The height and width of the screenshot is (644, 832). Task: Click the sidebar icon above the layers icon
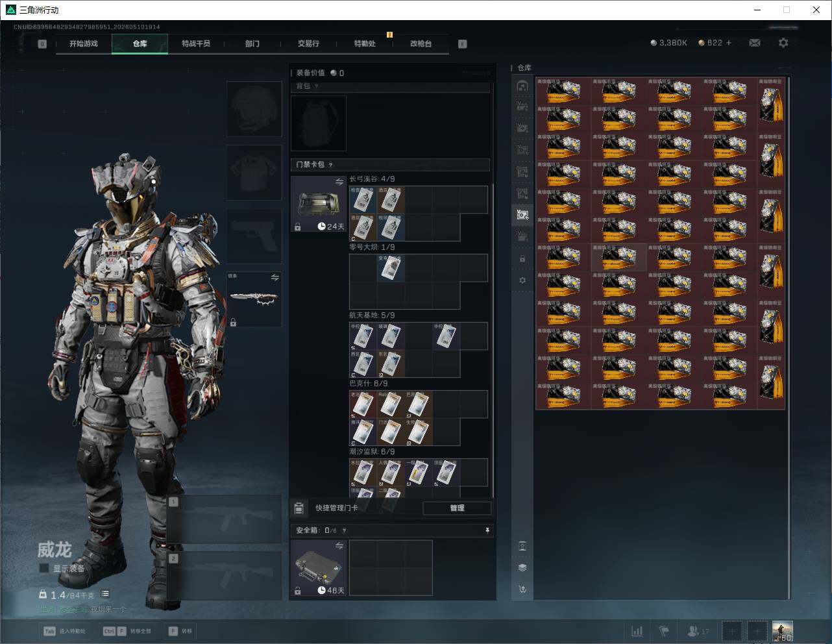(x=522, y=546)
